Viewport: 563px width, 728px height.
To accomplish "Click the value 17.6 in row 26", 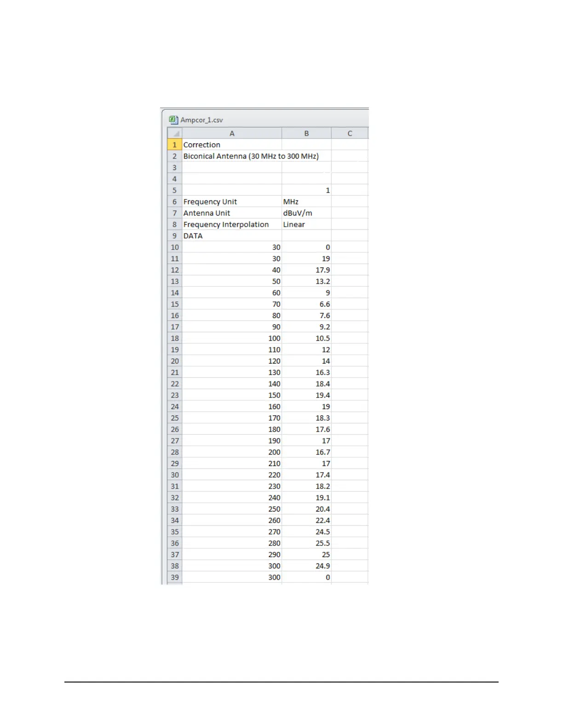I will pos(306,429).
